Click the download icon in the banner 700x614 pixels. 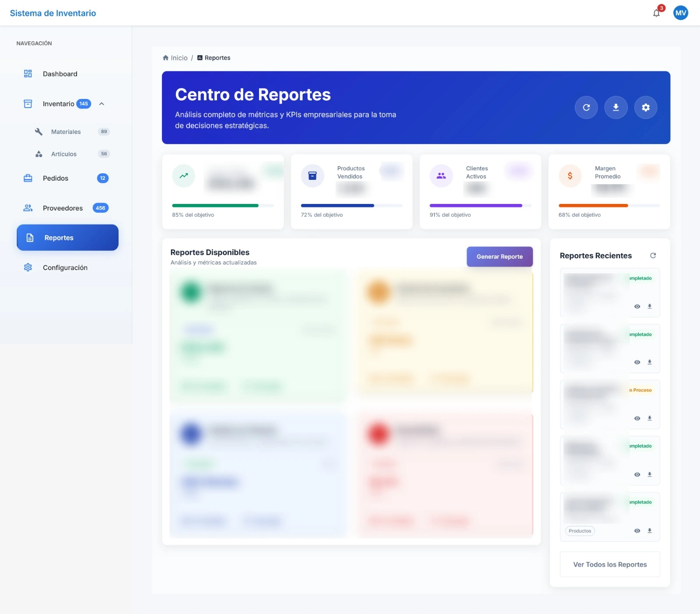[x=616, y=107]
